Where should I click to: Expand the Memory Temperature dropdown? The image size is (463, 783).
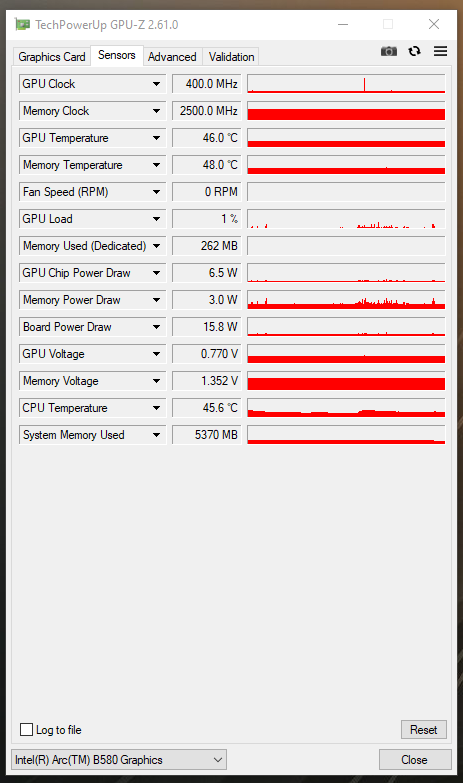click(92, 165)
